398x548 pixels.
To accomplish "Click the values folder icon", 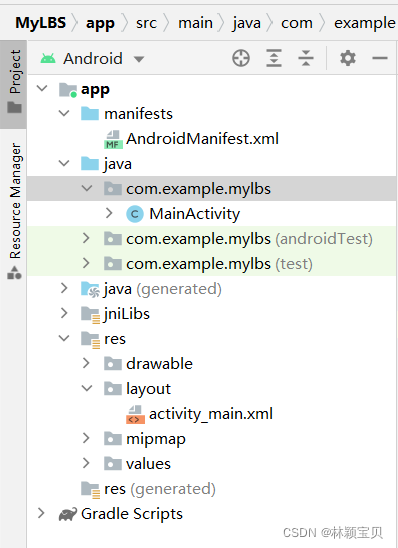I will (113, 464).
